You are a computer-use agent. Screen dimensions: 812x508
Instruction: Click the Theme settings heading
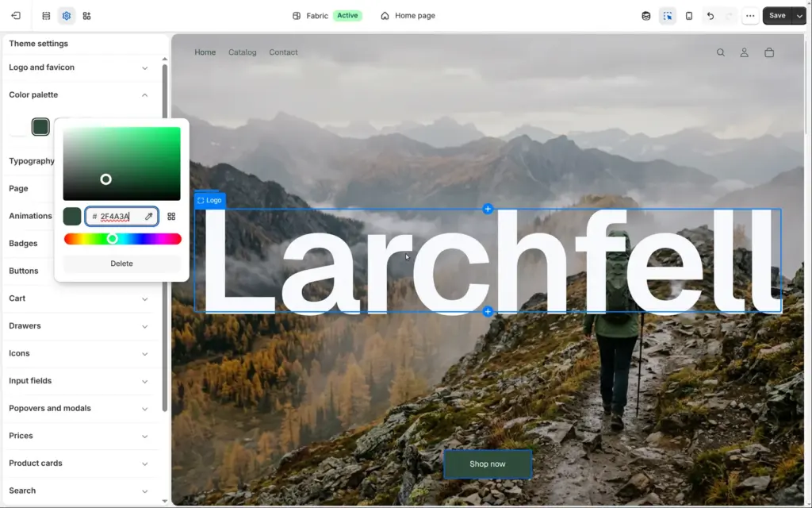(x=38, y=44)
